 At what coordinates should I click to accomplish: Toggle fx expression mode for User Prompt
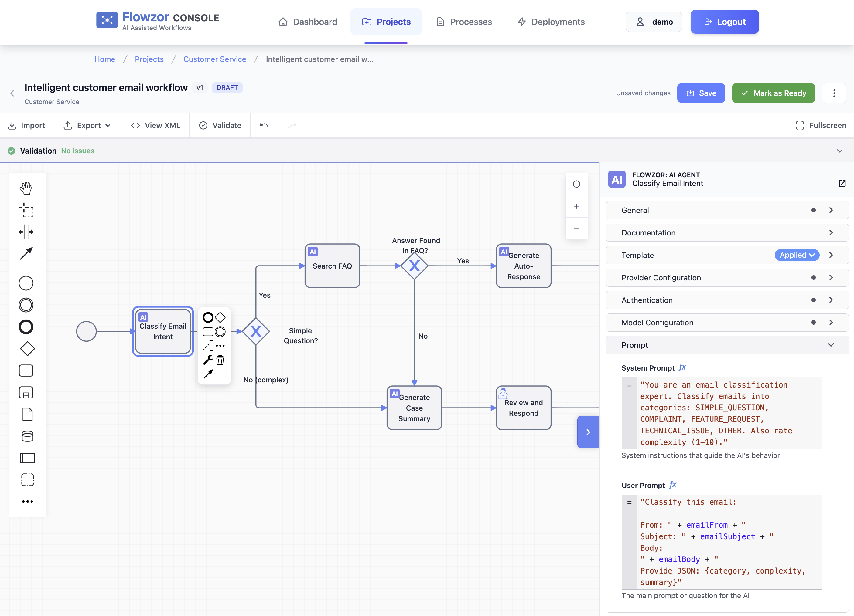674,485
